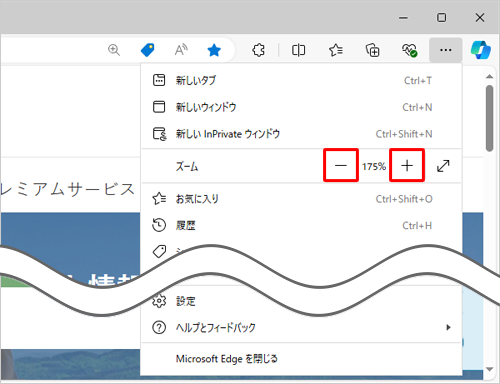Open 新しい InPrivate ウィンドウ

pos(301,134)
